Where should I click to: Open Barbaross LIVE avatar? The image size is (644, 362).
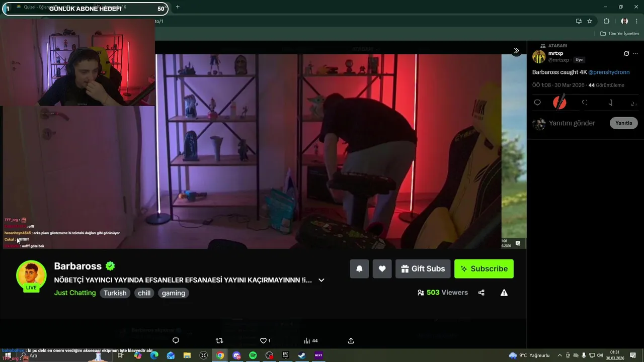[31, 276]
